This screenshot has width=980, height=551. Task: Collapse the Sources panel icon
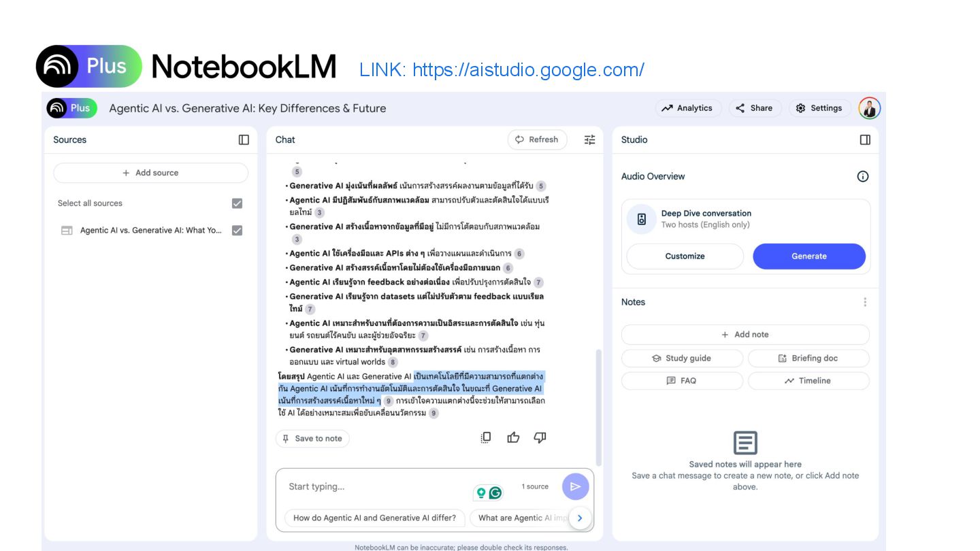pyautogui.click(x=244, y=139)
